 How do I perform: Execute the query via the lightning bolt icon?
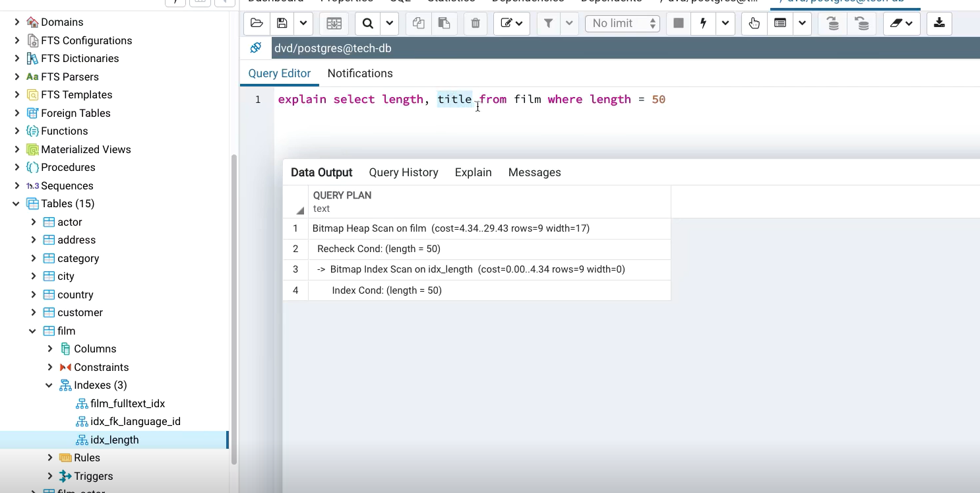click(x=703, y=23)
